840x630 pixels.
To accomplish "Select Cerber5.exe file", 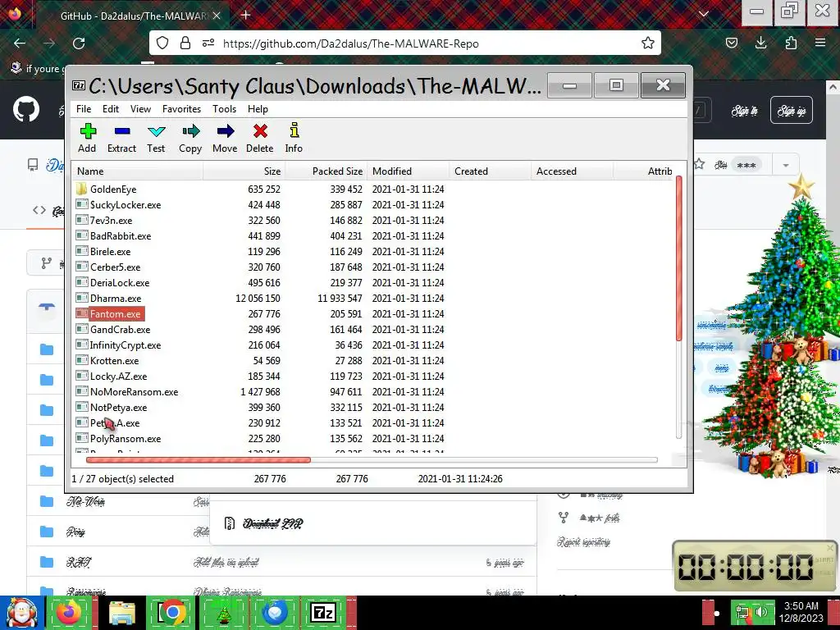I will (108, 267).
